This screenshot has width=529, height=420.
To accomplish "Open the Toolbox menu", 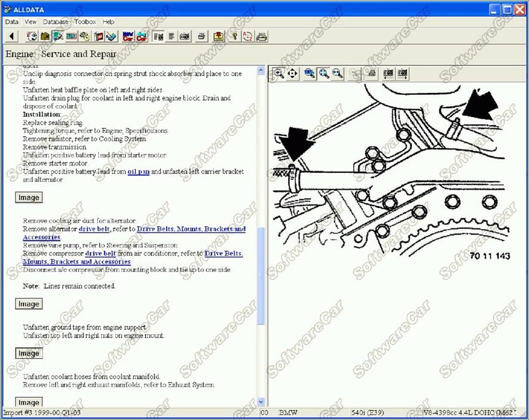I will point(85,21).
